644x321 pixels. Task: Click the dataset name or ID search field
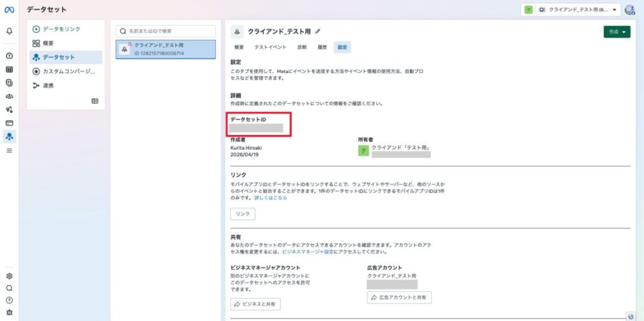click(x=166, y=30)
